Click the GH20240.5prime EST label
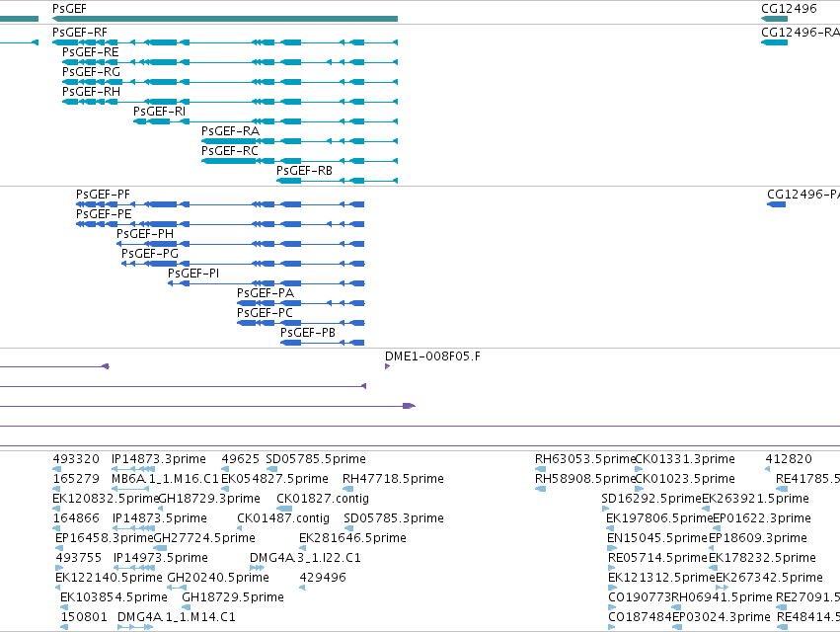 coord(218,578)
